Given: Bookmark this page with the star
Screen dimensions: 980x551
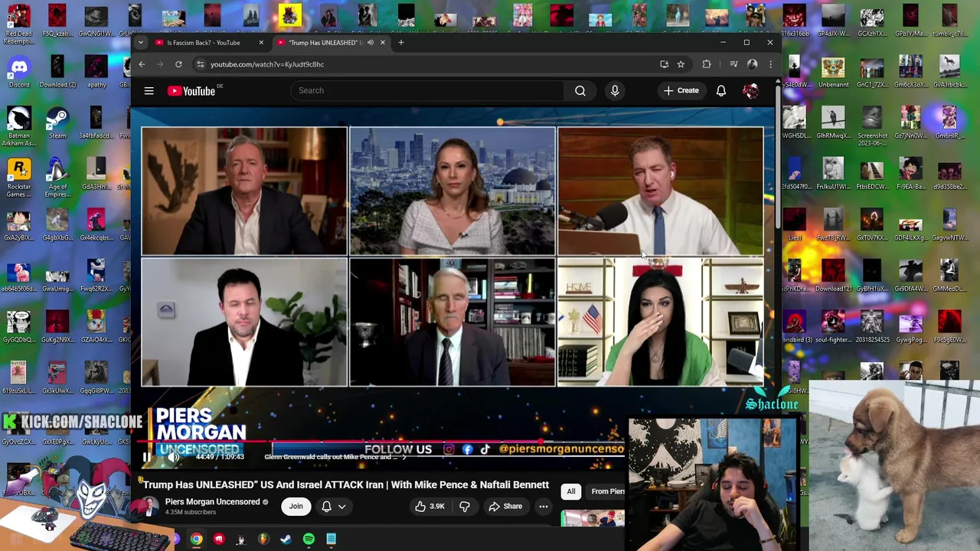Looking at the screenshot, I should click(681, 64).
